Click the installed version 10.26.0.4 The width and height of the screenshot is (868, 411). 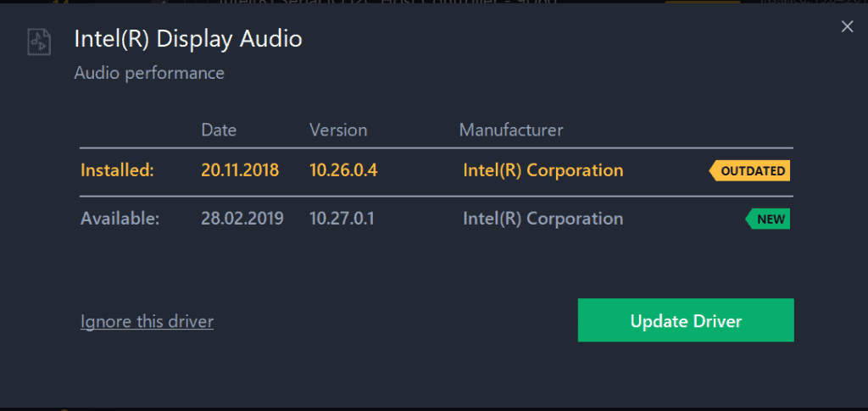point(343,170)
